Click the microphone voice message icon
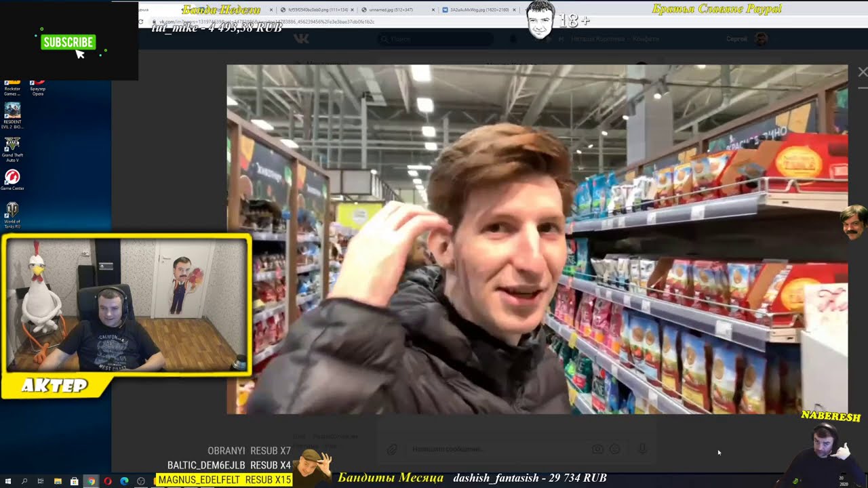 click(x=642, y=449)
